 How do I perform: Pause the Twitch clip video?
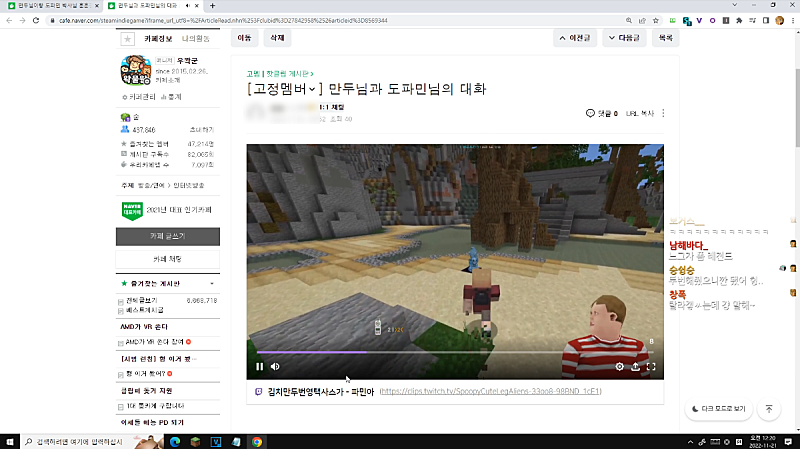[259, 366]
